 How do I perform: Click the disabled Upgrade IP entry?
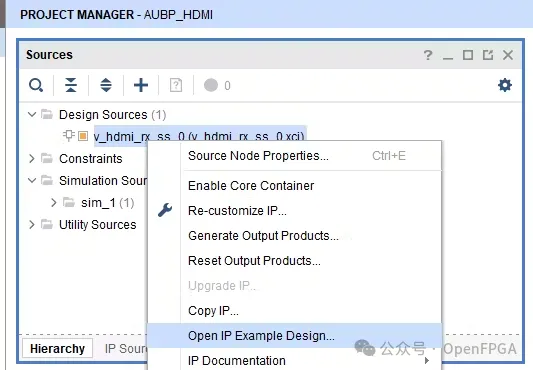coord(295,286)
